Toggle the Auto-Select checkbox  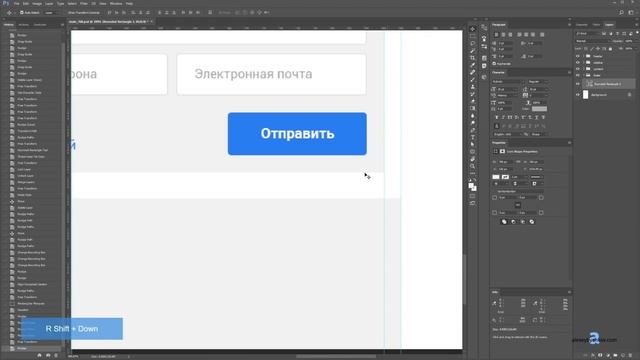coord(22,13)
